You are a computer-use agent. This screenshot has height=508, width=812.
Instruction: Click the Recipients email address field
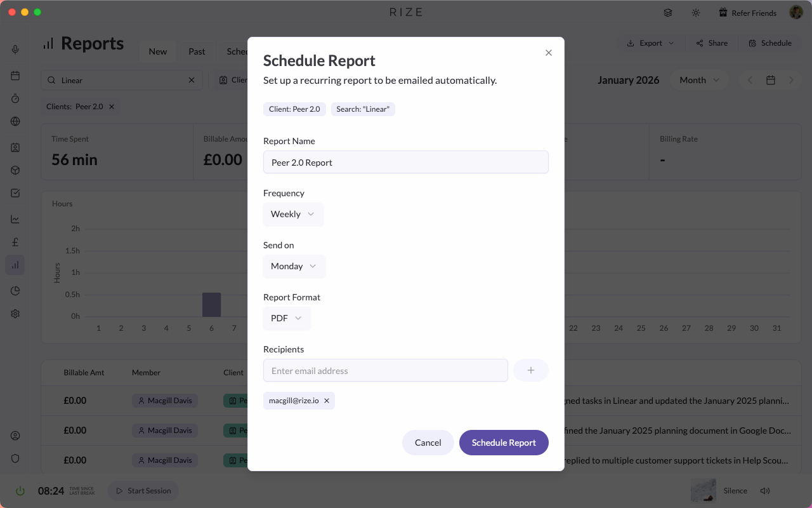(385, 370)
